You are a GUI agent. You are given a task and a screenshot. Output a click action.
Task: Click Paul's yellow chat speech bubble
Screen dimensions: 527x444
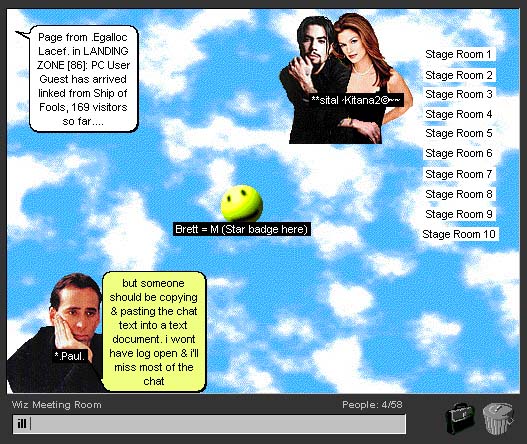pos(154,332)
